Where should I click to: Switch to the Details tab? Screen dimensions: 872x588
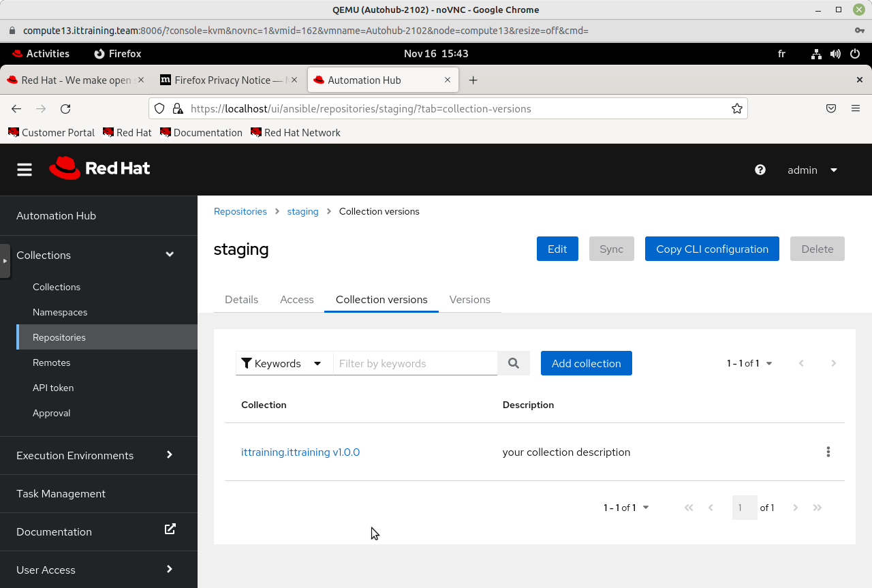point(241,300)
